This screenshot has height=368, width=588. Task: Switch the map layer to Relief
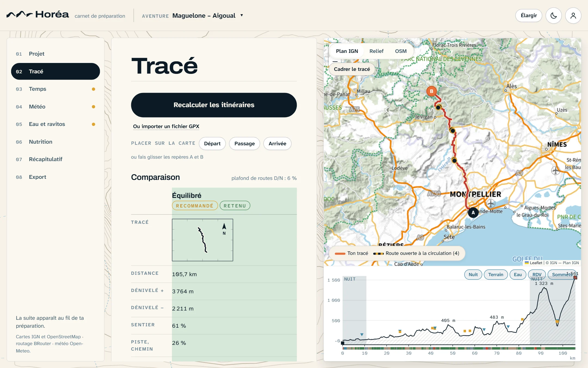pyautogui.click(x=376, y=51)
